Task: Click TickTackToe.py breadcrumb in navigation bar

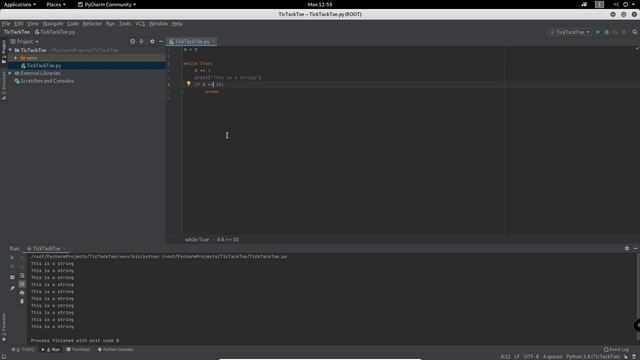Action: pos(55,32)
